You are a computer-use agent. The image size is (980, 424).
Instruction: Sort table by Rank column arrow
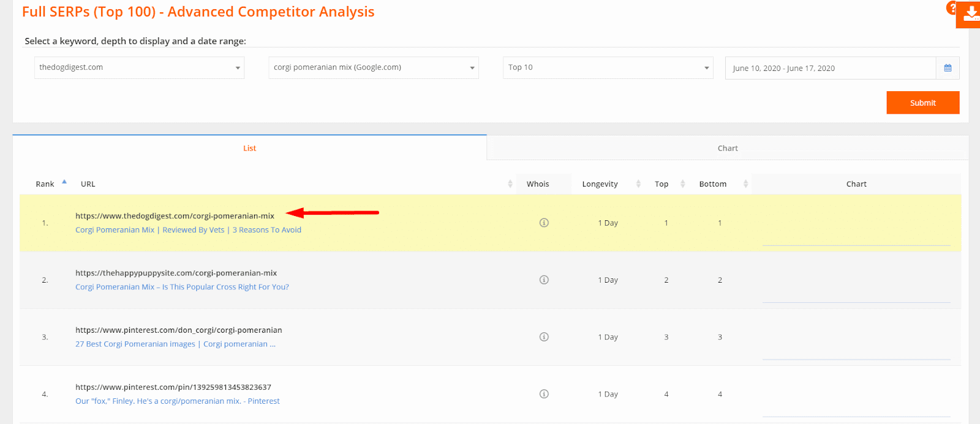tap(64, 182)
